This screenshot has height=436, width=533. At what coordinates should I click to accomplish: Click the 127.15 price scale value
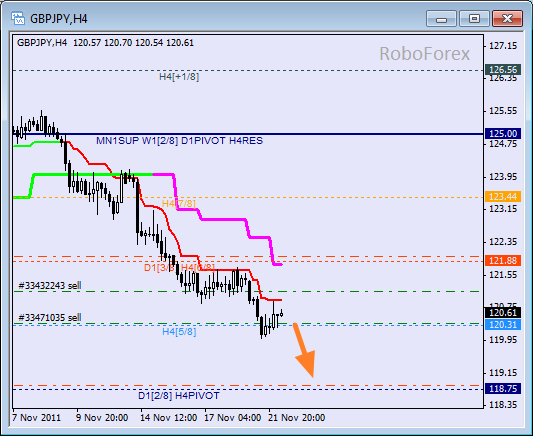pos(503,46)
